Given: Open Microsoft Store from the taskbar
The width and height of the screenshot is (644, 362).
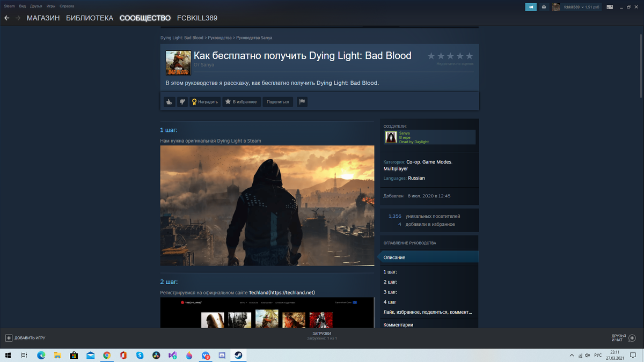Looking at the screenshot, I should pos(74,356).
